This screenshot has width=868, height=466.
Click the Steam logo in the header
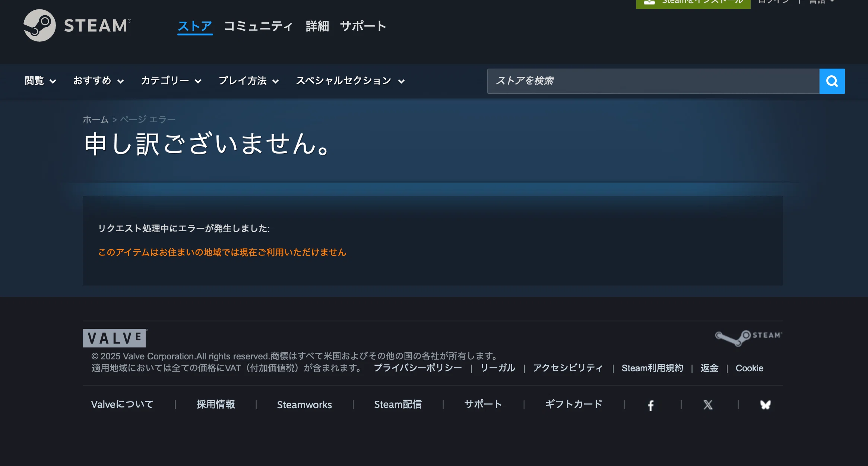77,25
